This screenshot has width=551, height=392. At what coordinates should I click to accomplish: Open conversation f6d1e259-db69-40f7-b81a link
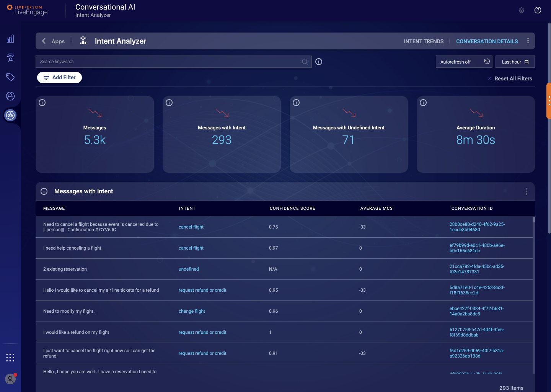477,353
